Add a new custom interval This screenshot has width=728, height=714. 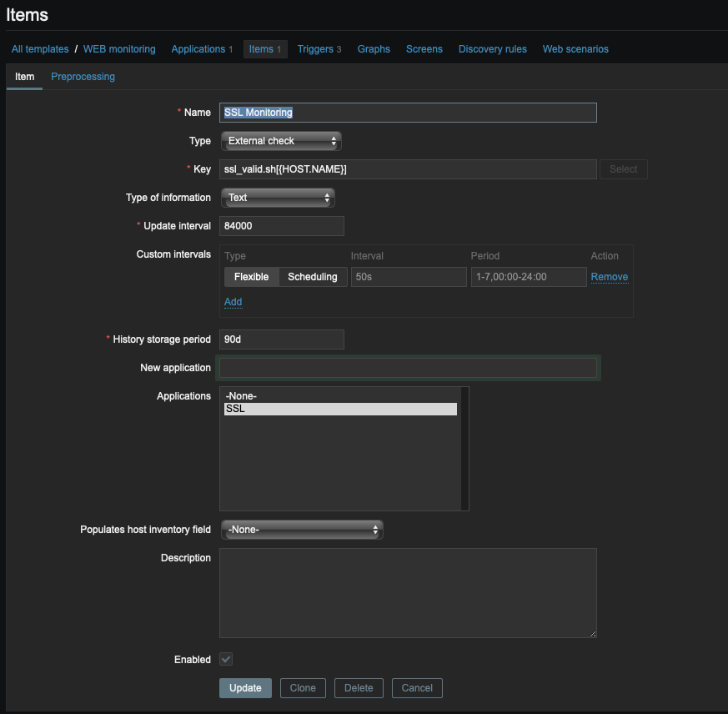click(x=233, y=302)
